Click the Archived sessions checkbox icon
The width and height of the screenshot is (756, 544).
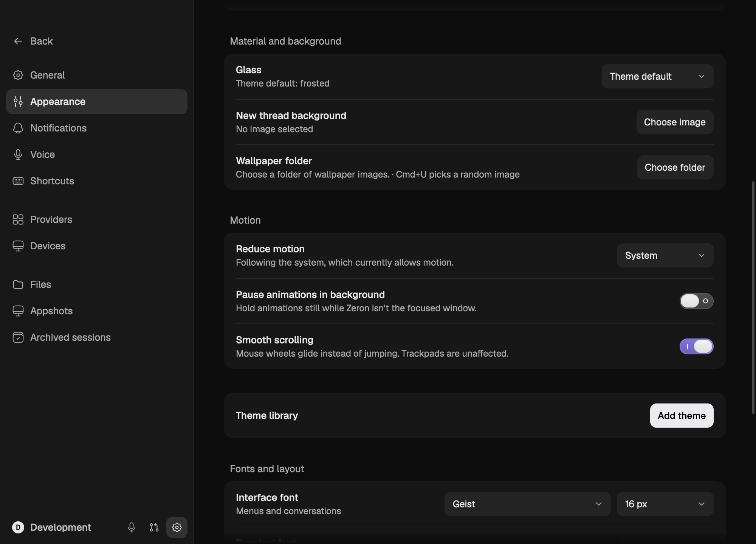coord(18,337)
